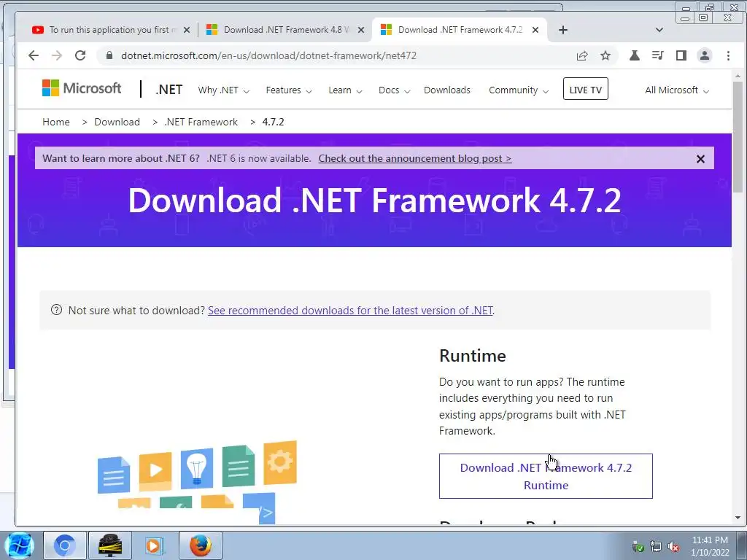Click .NET Framework in the breadcrumb
Image resolution: width=747 pixels, height=560 pixels.
[201, 122]
